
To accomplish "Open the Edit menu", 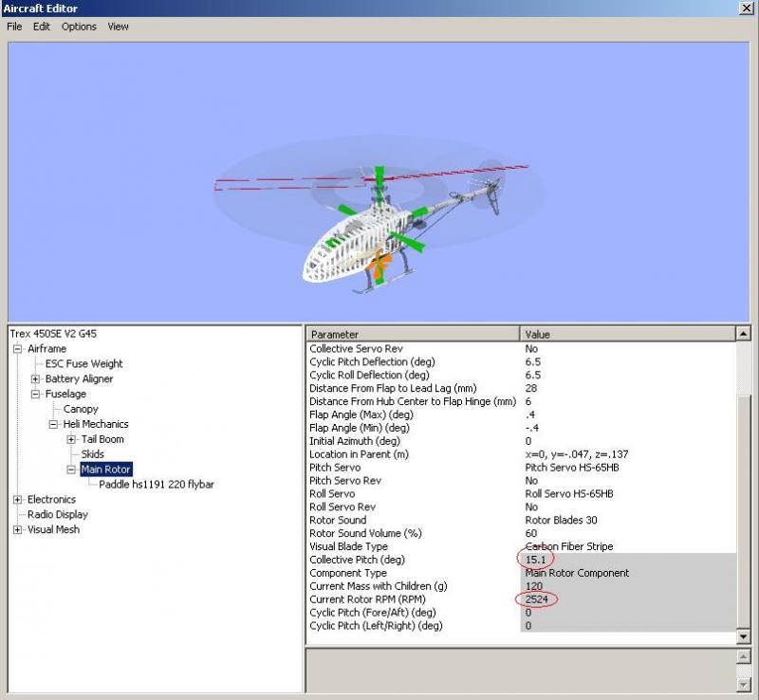I will [x=42, y=27].
